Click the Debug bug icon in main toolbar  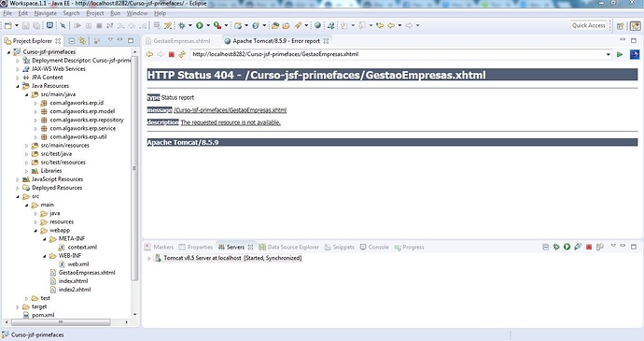[x=182, y=25]
